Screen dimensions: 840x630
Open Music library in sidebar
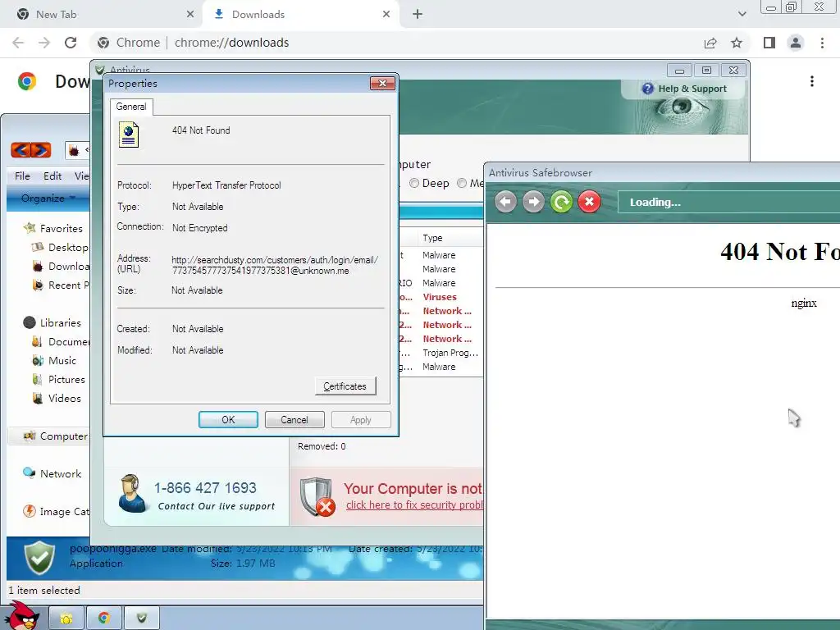[62, 361]
